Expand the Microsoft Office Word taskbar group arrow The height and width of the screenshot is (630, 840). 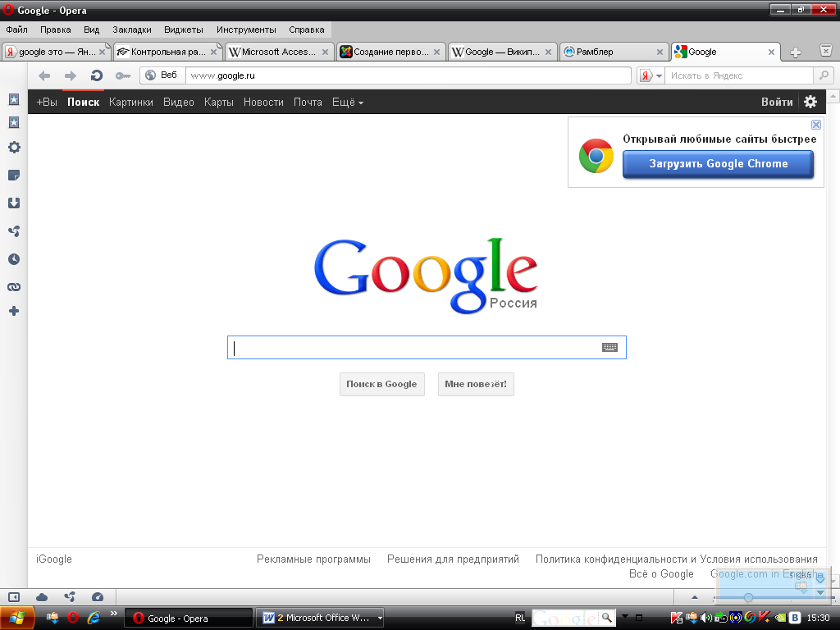pos(380,618)
